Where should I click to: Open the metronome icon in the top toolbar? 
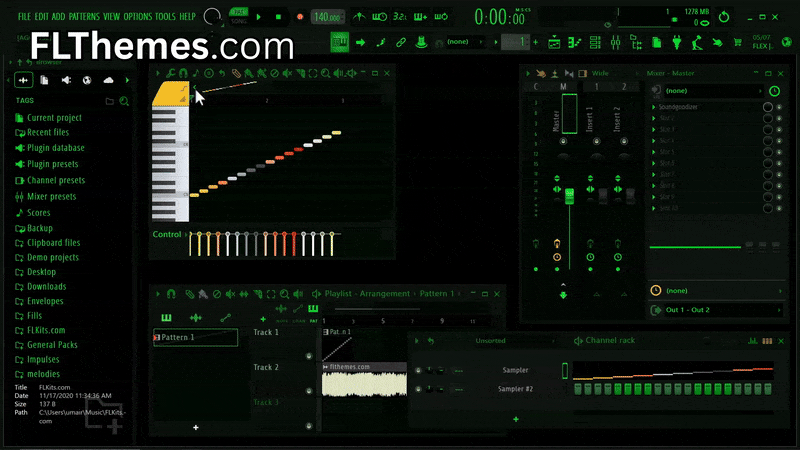click(359, 17)
